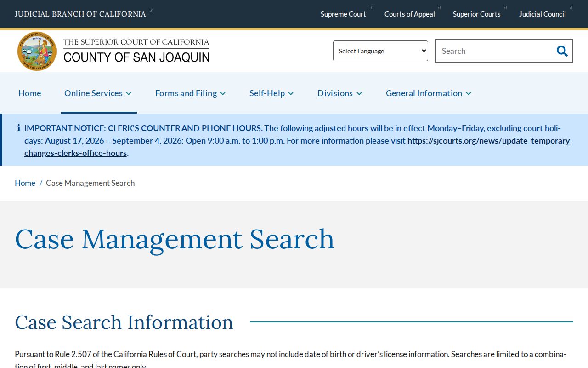Click the County of San Joaquin title
The height and width of the screenshot is (368, 588).
pos(136,57)
